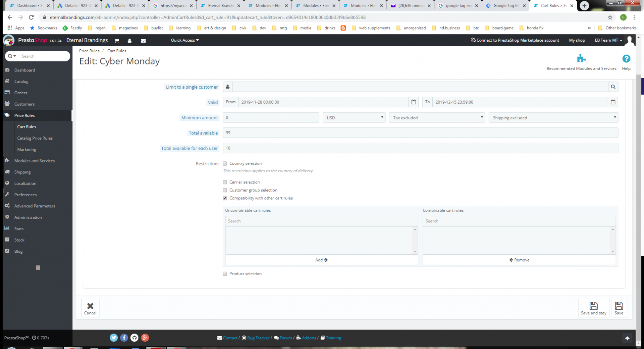Screen dimensions: 644x349
Task: Focus the Minimum amount field
Action: [x=271, y=117]
